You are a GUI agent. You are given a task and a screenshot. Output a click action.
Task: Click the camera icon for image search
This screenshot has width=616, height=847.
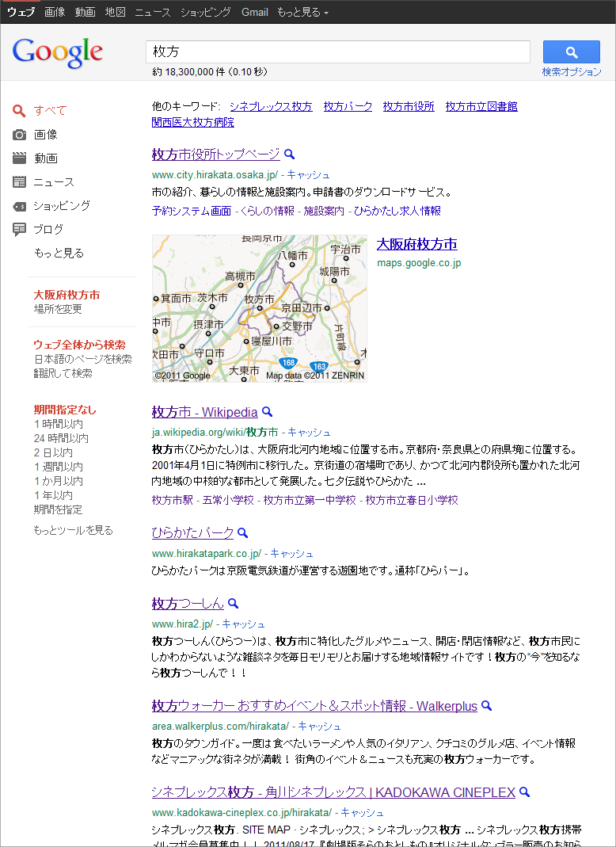coord(20,135)
